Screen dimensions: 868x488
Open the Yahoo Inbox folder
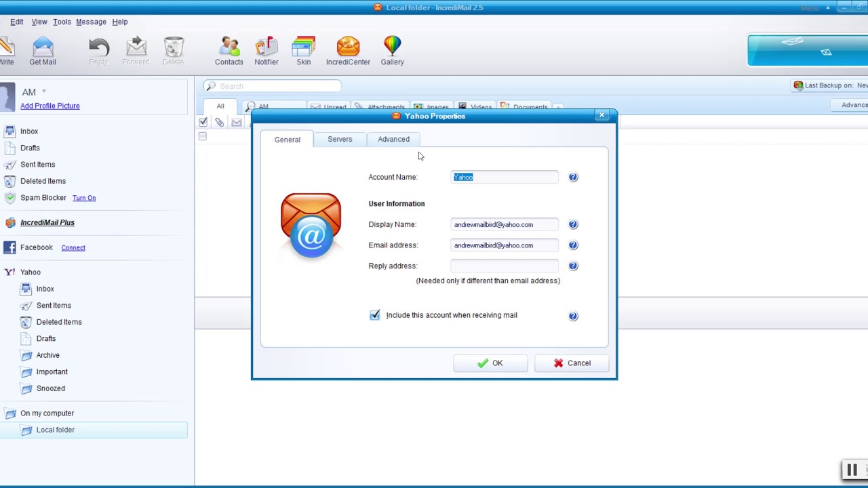(x=45, y=289)
